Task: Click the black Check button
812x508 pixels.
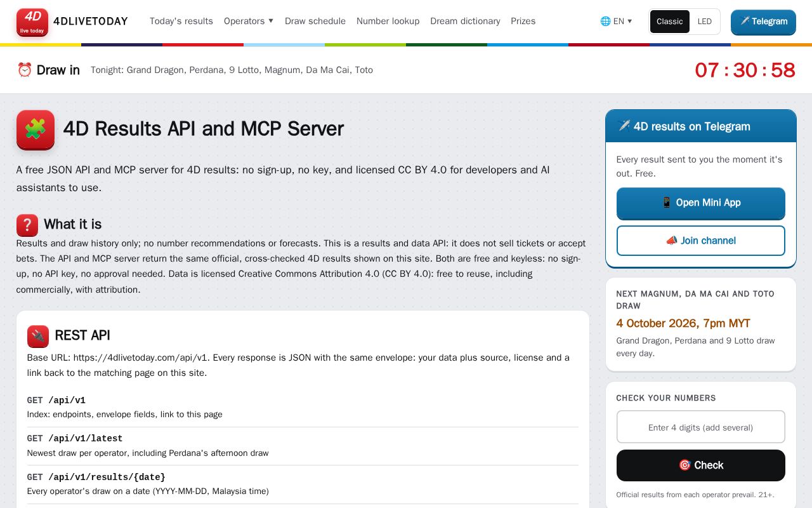Action: point(700,465)
